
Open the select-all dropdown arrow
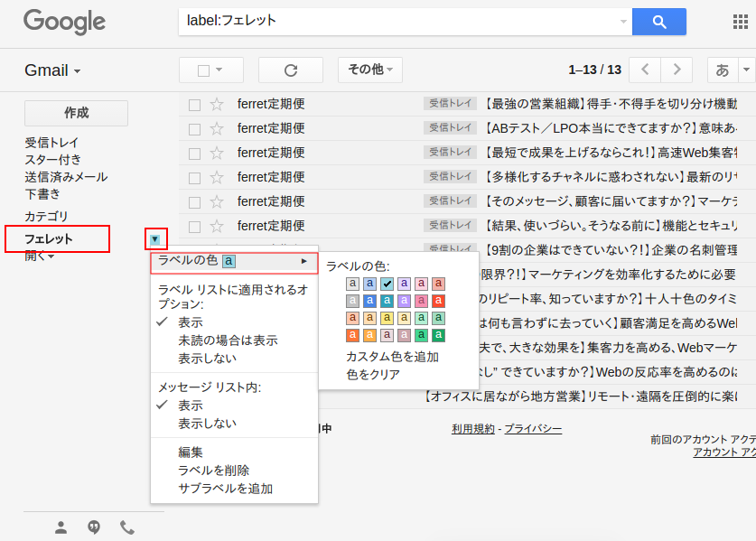click(219, 70)
